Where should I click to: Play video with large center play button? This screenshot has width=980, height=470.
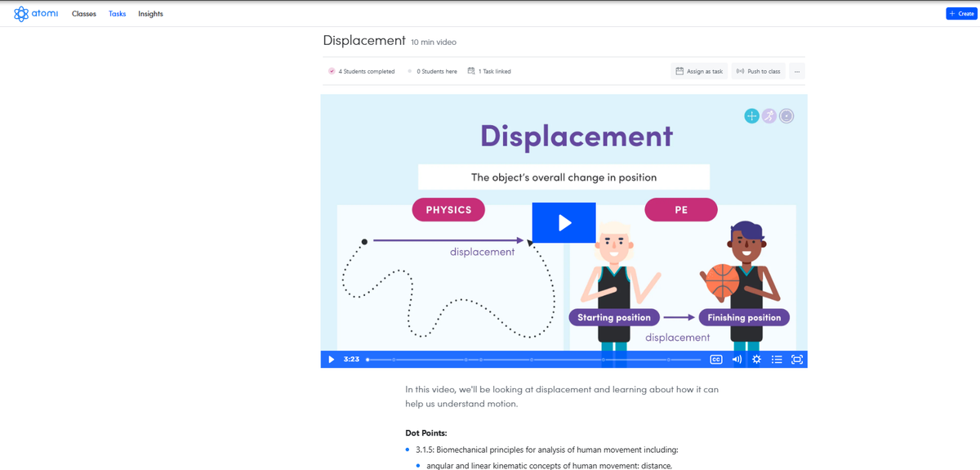coord(563,222)
